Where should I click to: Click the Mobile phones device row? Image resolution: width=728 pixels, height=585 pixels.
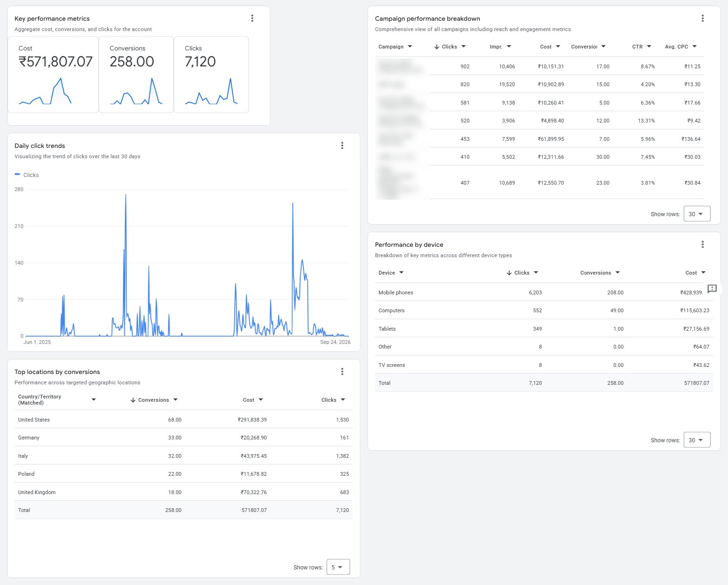click(x=544, y=292)
